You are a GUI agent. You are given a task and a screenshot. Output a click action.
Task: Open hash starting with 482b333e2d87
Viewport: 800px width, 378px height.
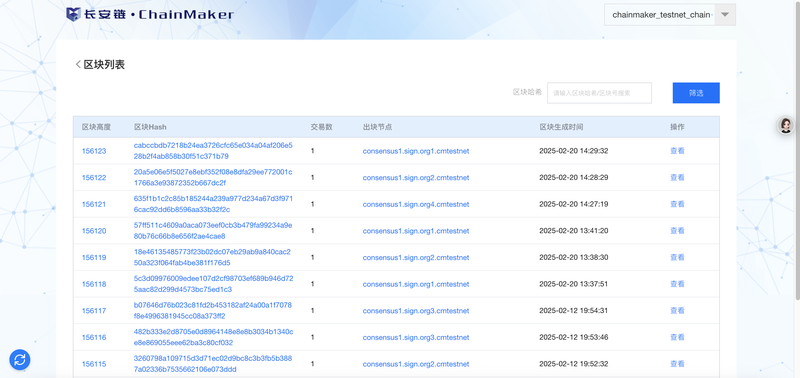[x=213, y=337]
